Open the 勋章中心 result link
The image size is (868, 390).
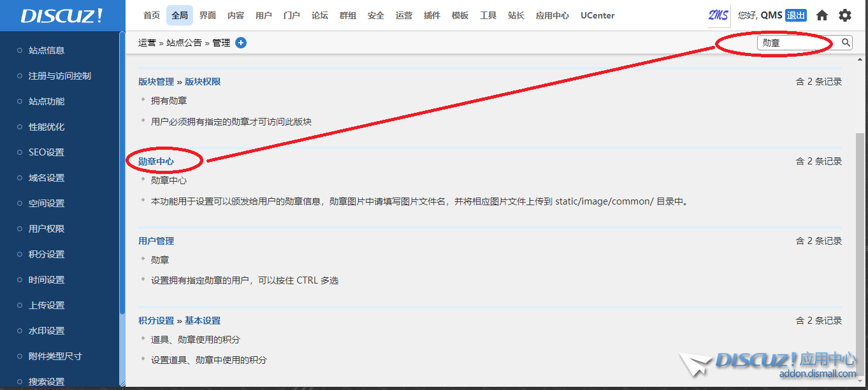click(156, 161)
